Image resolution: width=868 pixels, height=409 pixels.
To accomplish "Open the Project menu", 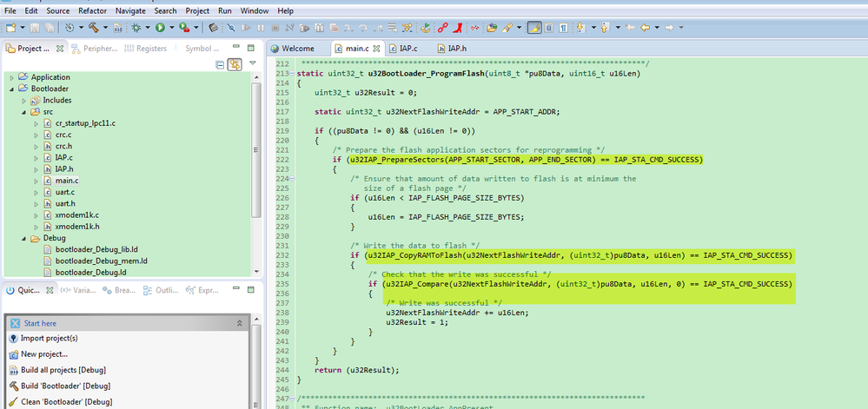I will pyautogui.click(x=197, y=10).
